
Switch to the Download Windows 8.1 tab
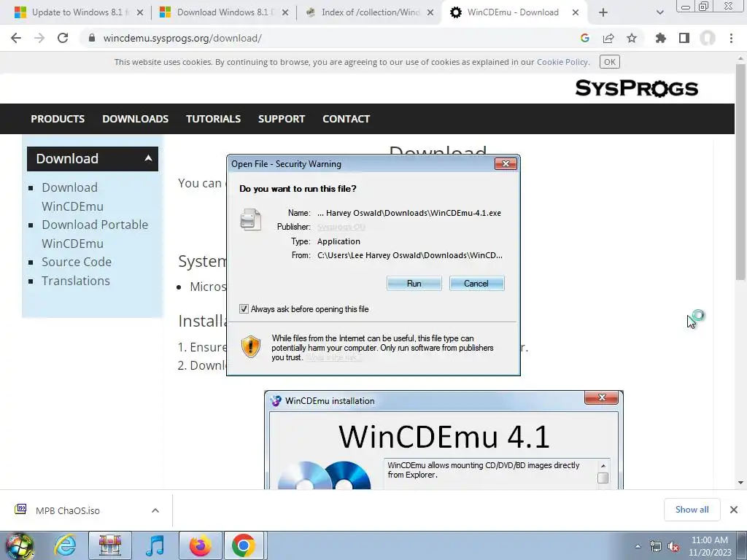pyautogui.click(x=224, y=12)
